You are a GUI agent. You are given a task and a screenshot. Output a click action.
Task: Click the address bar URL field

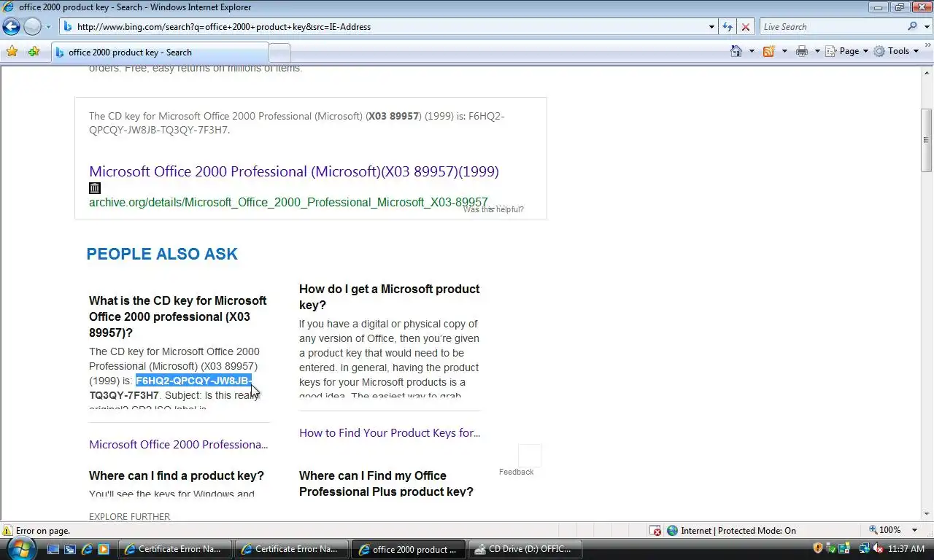point(385,27)
